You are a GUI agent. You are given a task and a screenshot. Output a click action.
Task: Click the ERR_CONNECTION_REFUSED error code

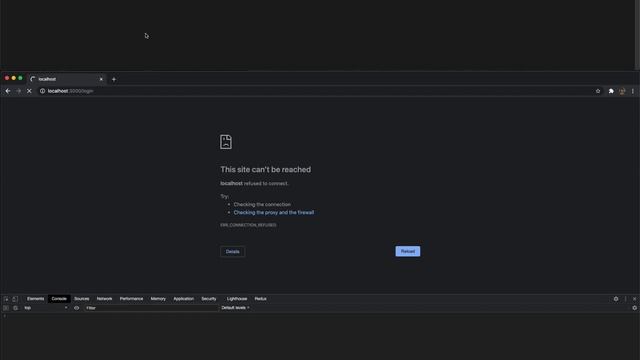click(x=248, y=225)
